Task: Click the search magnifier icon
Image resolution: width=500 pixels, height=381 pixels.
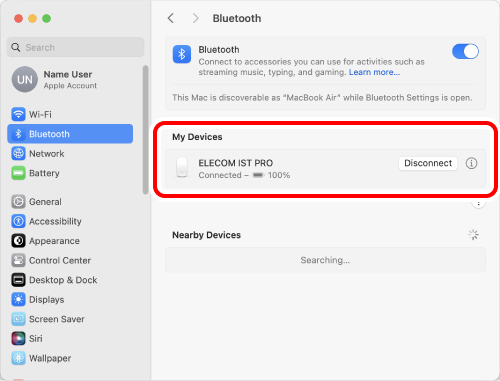Action: (x=16, y=47)
